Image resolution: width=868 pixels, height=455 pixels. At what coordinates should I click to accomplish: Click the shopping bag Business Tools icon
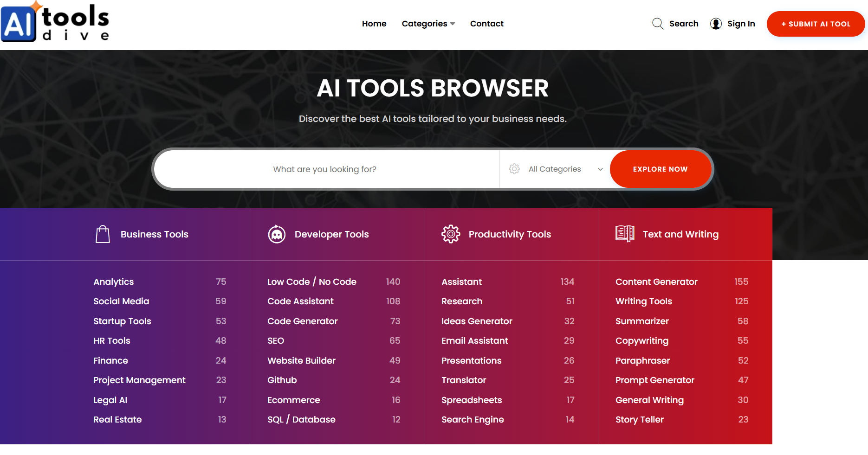tap(103, 234)
